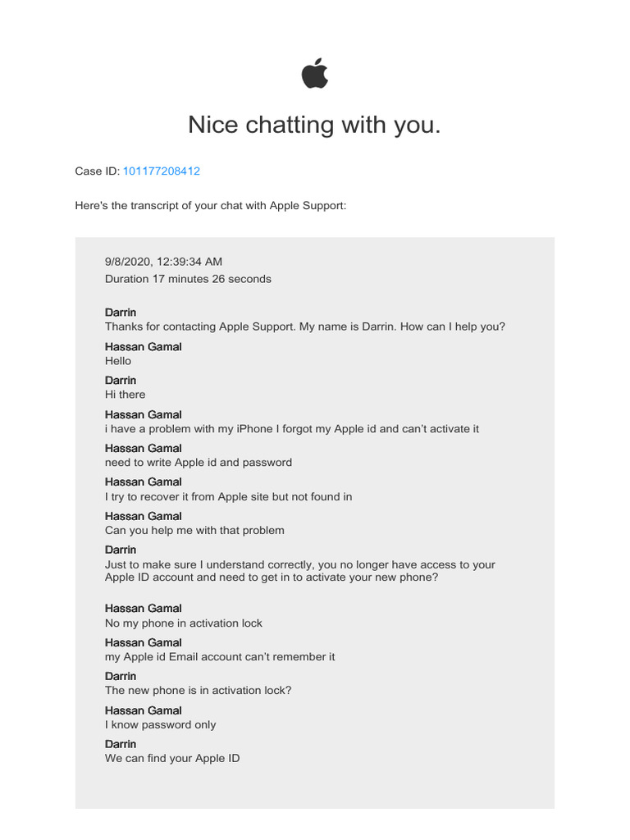
Task: Click the "I forgot my Apple id" message
Action: (x=291, y=429)
